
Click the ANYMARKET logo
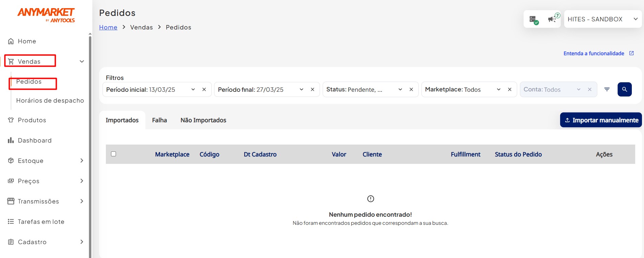pyautogui.click(x=46, y=15)
